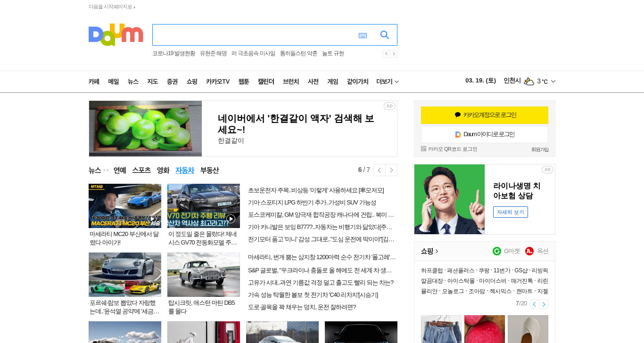Image resolution: width=644 pixels, height=343 pixels.
Task: Open 게임 in navigation menu
Action: [333, 82]
